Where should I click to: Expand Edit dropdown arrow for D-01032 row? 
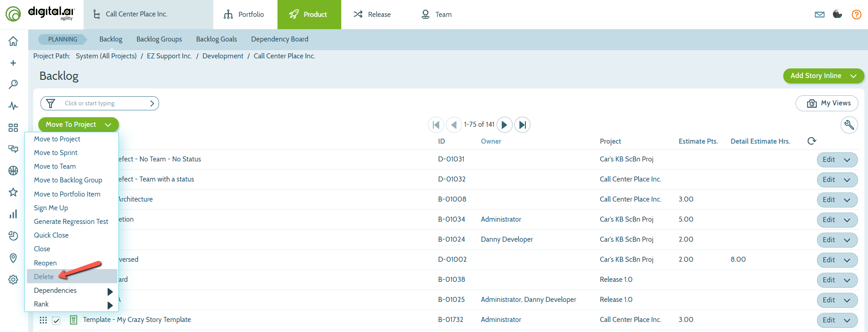click(x=847, y=180)
